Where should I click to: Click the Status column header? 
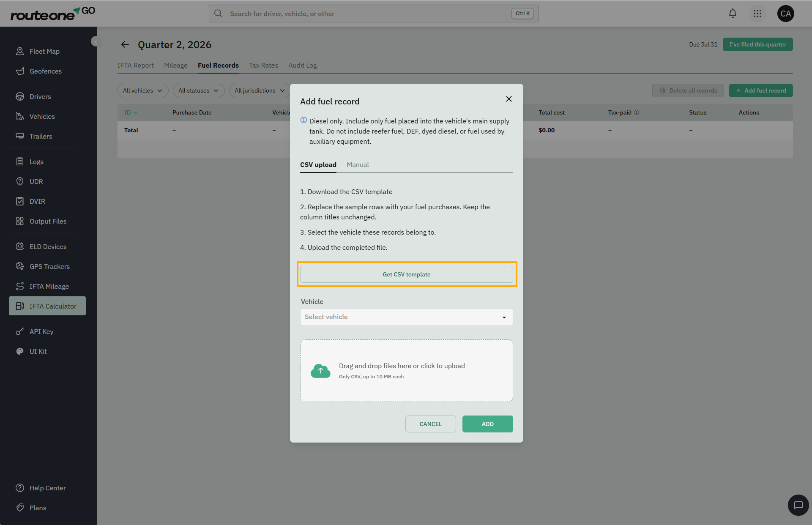(698, 112)
